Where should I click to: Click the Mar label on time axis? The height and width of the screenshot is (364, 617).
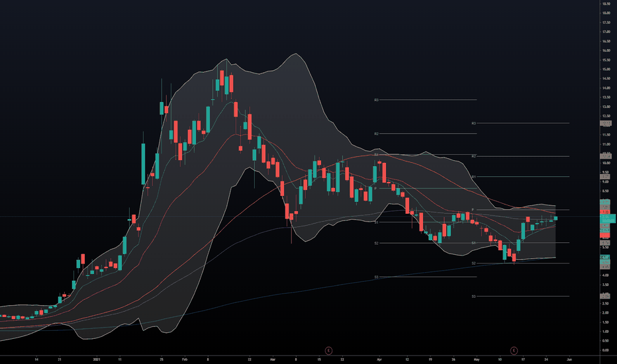click(273, 359)
